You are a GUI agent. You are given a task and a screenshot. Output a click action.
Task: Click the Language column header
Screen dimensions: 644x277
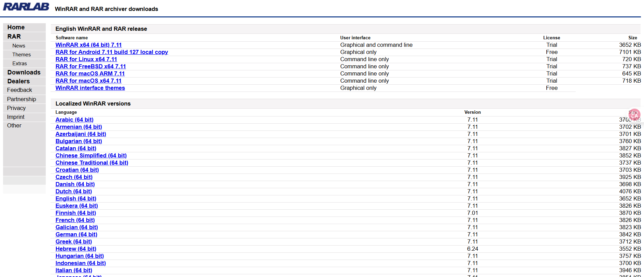[x=66, y=112]
